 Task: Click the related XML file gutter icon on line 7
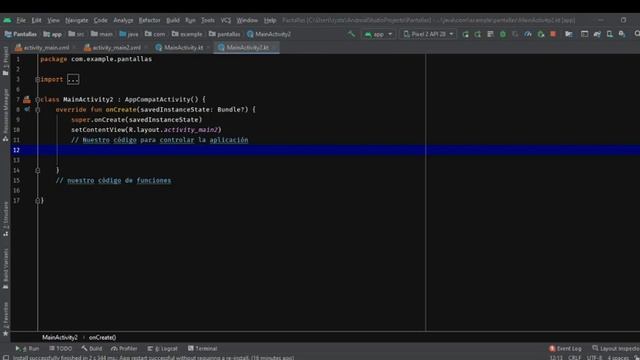(27, 100)
